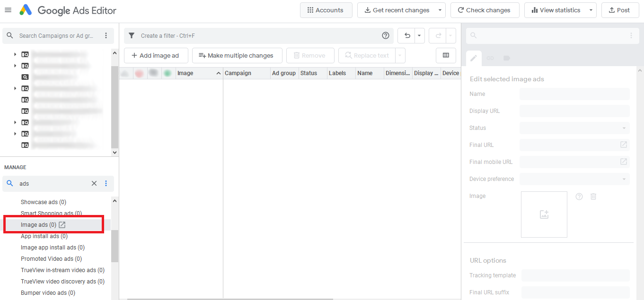This screenshot has height=300, width=644.
Task: Select TrueView video discovery ads (0)
Action: pyautogui.click(x=62, y=282)
